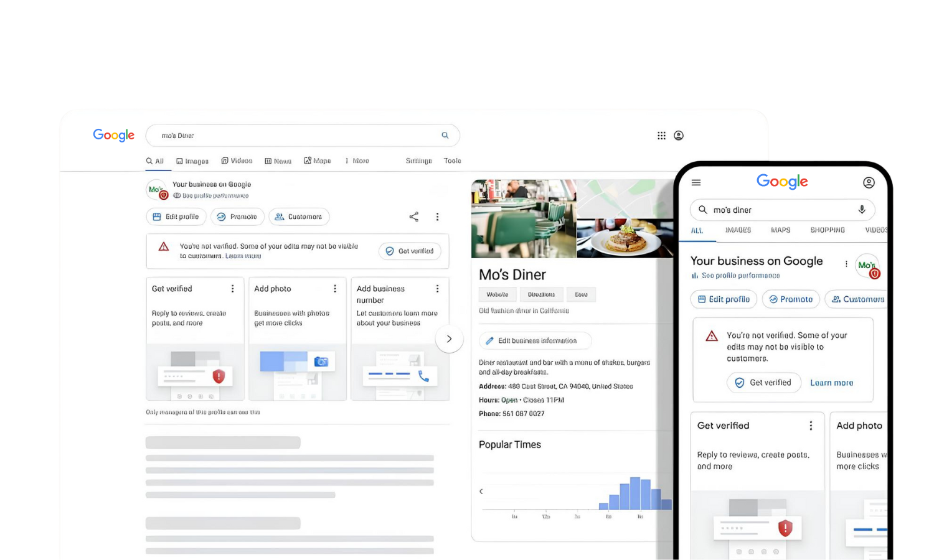The height and width of the screenshot is (560, 934).
Task: Open mobile Get verified card options menu
Action: pos(811,426)
